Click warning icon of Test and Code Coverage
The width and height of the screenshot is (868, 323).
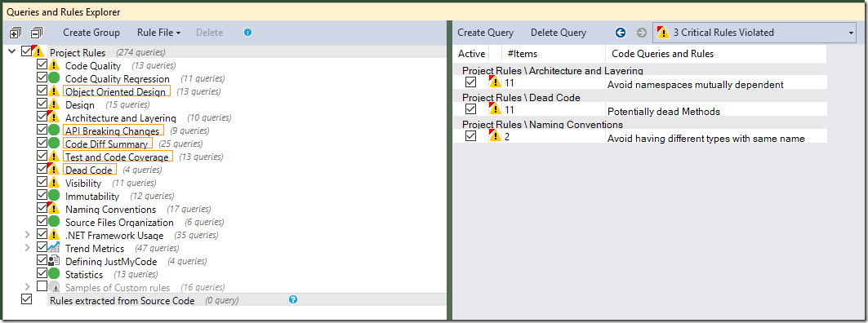[x=54, y=157]
